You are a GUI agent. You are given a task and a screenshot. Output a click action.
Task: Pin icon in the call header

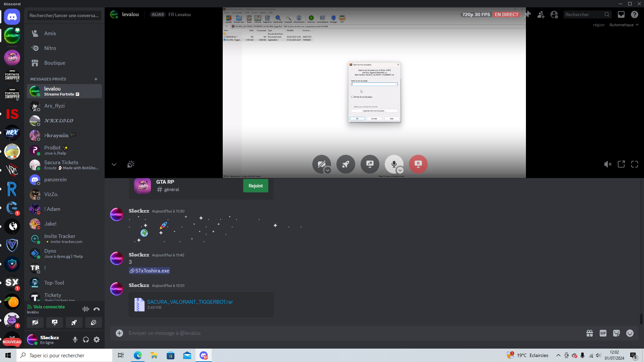(x=528, y=14)
